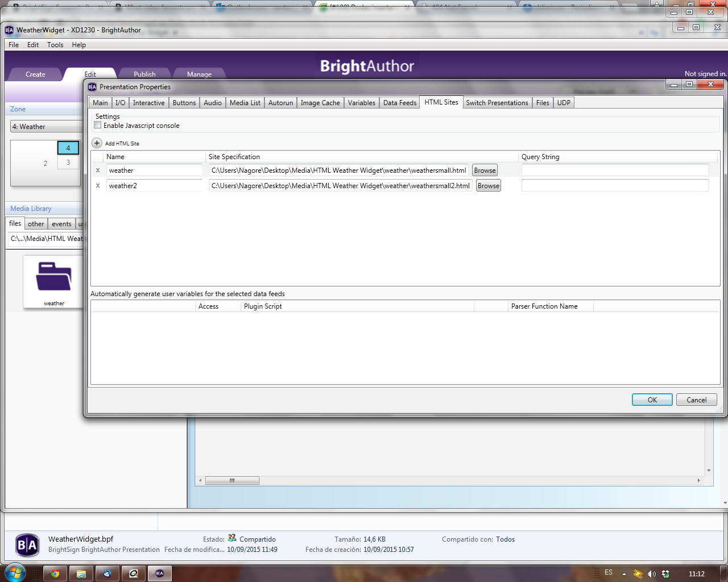Open Switch Presentations tab
Image resolution: width=728 pixels, height=582 pixels.
pos(497,103)
